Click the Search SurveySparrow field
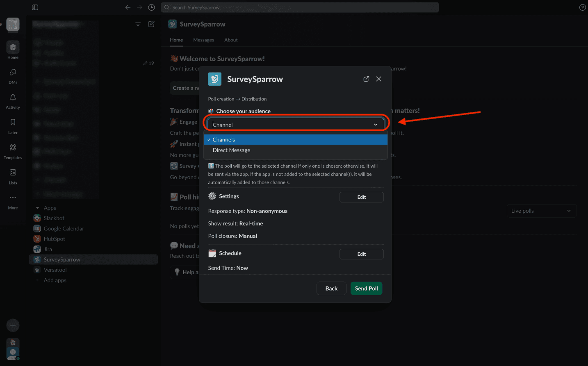Viewport: 588px width, 366px height. 299,7
